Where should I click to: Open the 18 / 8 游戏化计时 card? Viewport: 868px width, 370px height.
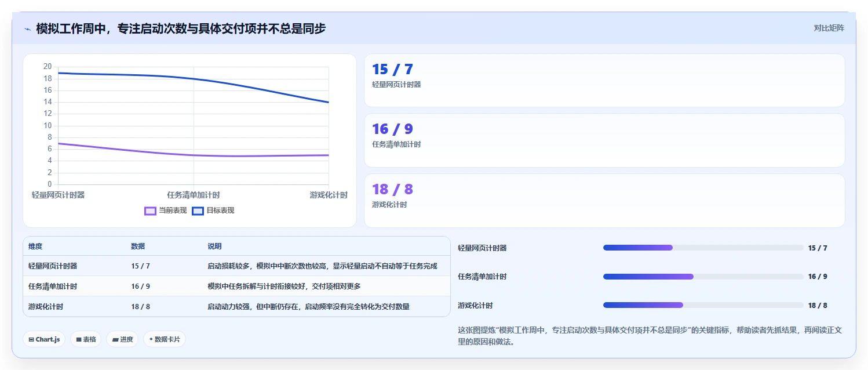point(604,201)
